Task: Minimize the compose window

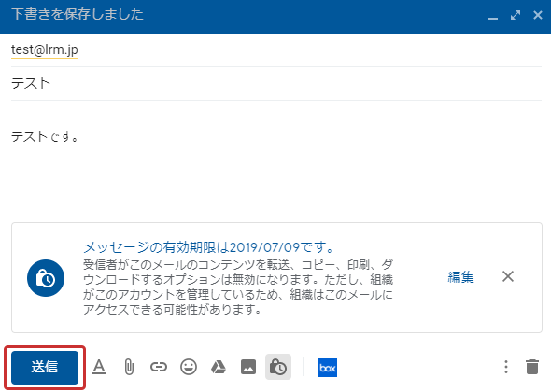Action: (493, 16)
